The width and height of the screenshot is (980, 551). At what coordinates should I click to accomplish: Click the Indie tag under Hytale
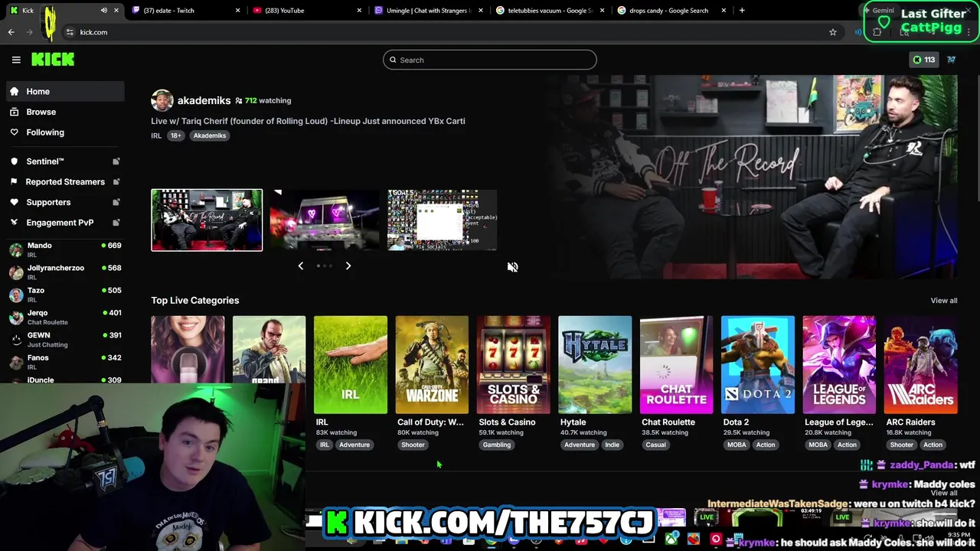tap(612, 445)
